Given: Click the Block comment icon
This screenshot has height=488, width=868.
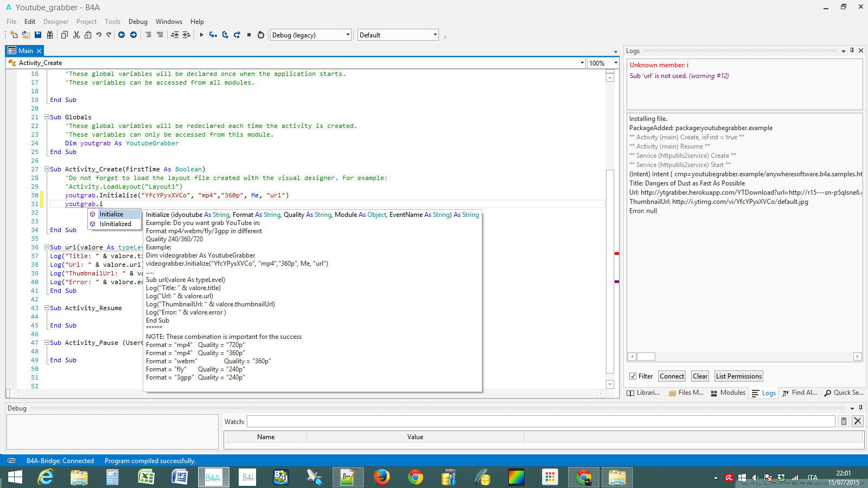Looking at the screenshot, I should [x=148, y=35].
